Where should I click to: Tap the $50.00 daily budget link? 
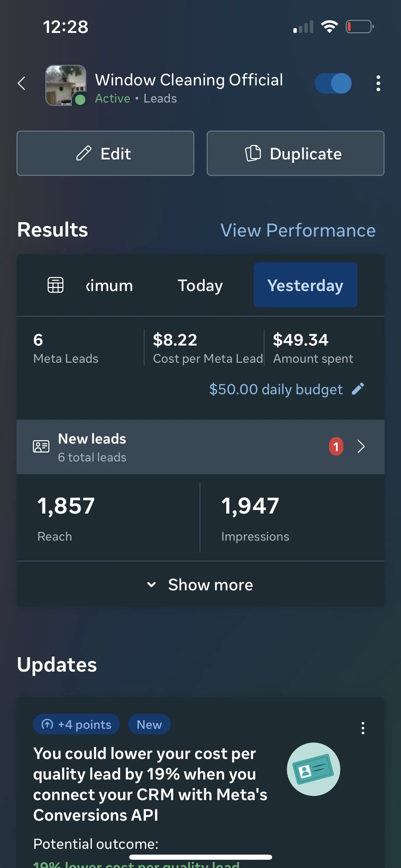(276, 389)
